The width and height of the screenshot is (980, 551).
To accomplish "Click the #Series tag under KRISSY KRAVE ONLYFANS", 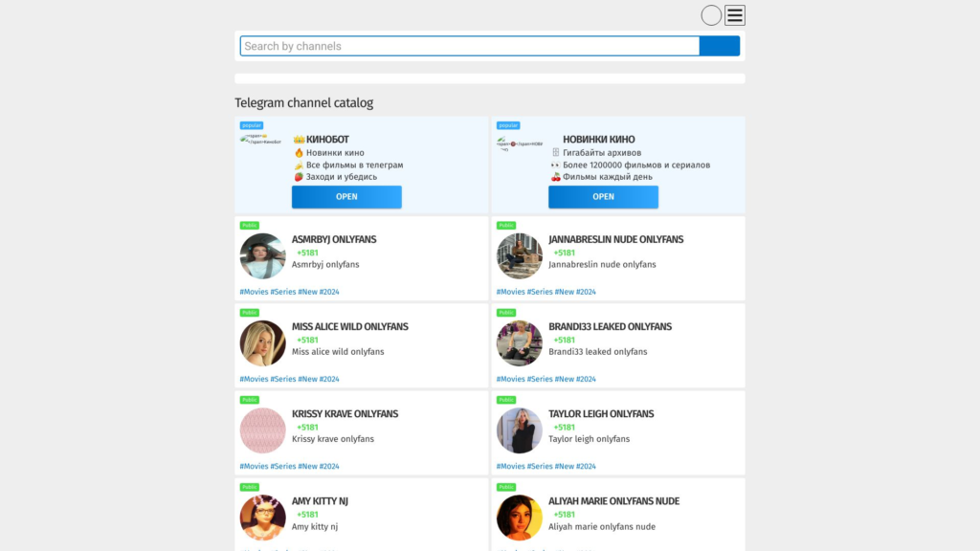I will [x=283, y=467].
